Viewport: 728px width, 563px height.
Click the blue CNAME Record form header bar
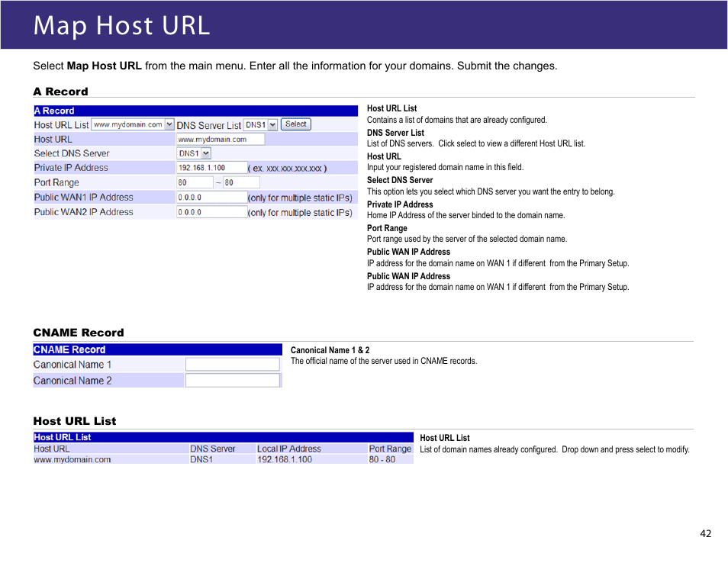click(157, 349)
